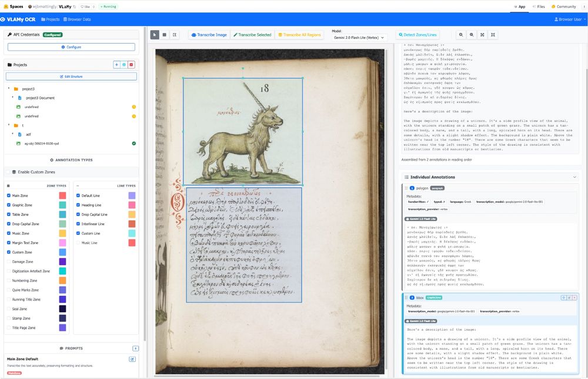Viewport: 588px width, 379px height.
Task: Toggle the ZONE TYPES header select-all box
Action: tap(8, 186)
